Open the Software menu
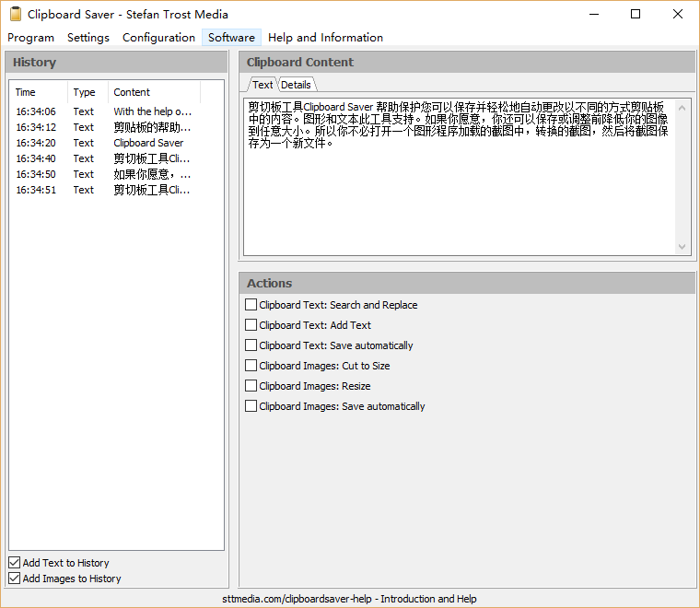 click(x=231, y=38)
